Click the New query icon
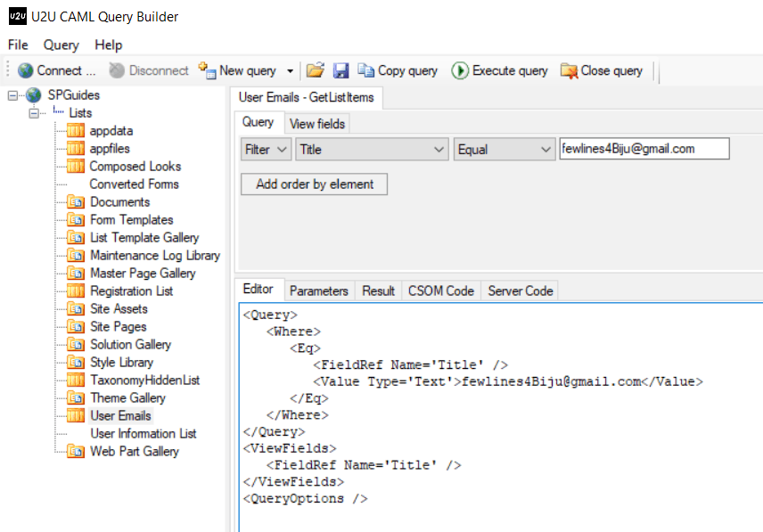763x532 pixels. (x=207, y=70)
